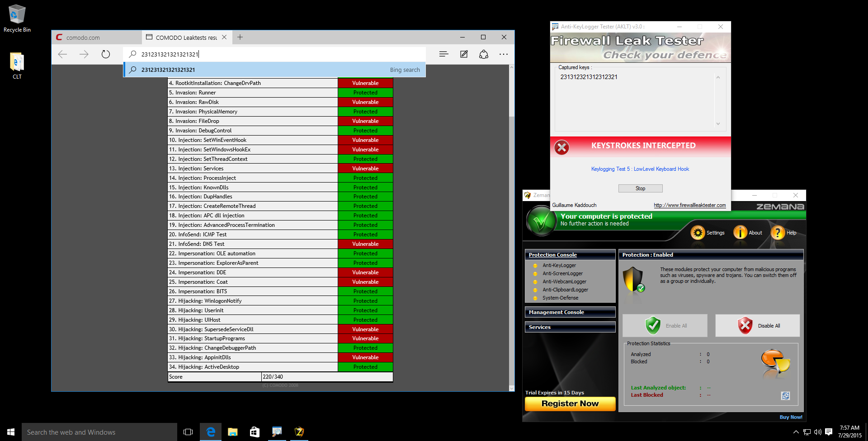The height and width of the screenshot is (441, 868).
Task: Open Zemana Help question icon
Action: [x=778, y=233]
